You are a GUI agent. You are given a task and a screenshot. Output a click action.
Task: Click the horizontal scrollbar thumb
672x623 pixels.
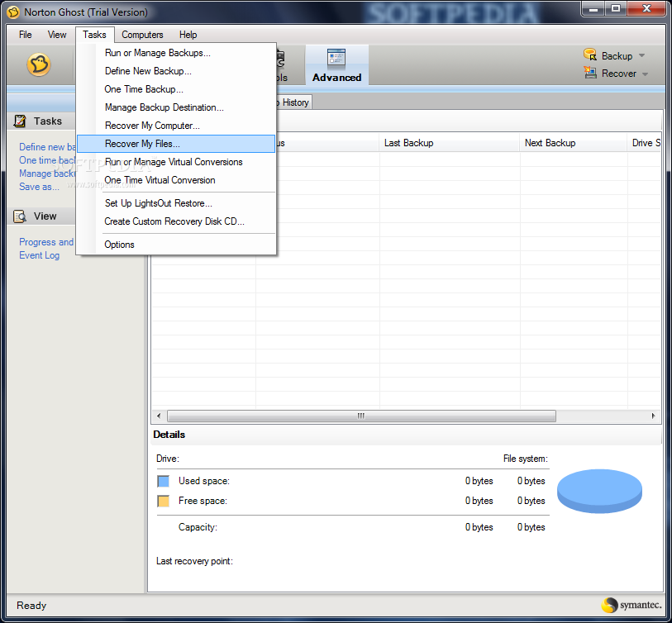361,416
